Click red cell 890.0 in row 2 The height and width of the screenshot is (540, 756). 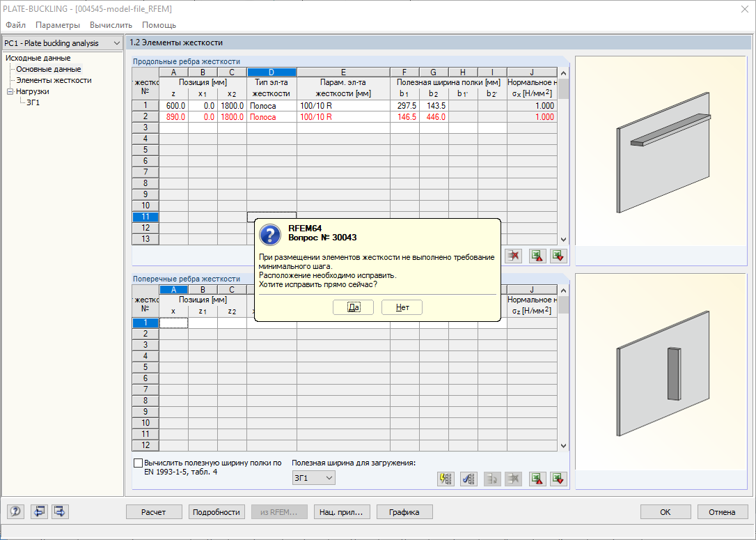pyautogui.click(x=173, y=117)
